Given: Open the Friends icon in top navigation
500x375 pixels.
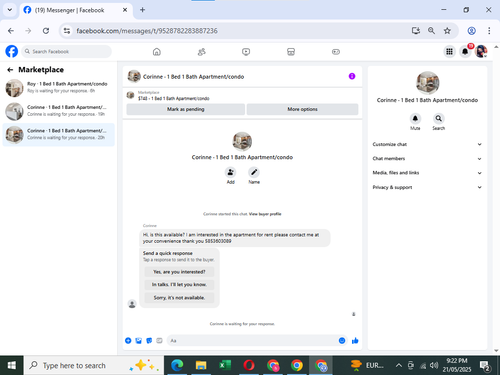Looking at the screenshot, I should 202,52.
